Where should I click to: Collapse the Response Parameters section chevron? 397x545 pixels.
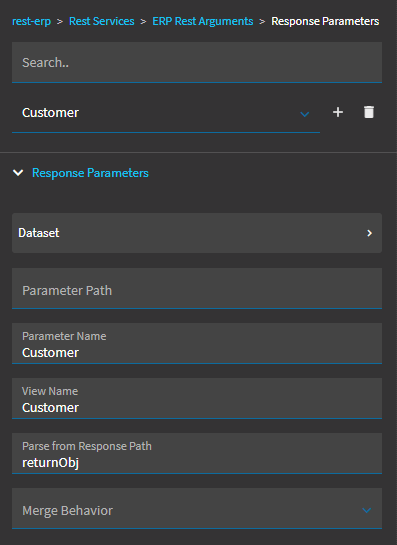(18, 173)
